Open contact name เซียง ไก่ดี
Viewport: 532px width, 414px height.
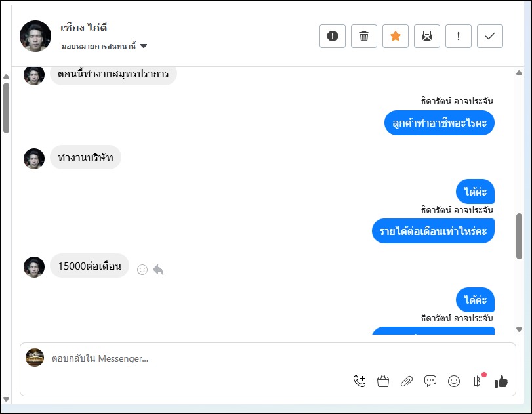click(x=83, y=28)
